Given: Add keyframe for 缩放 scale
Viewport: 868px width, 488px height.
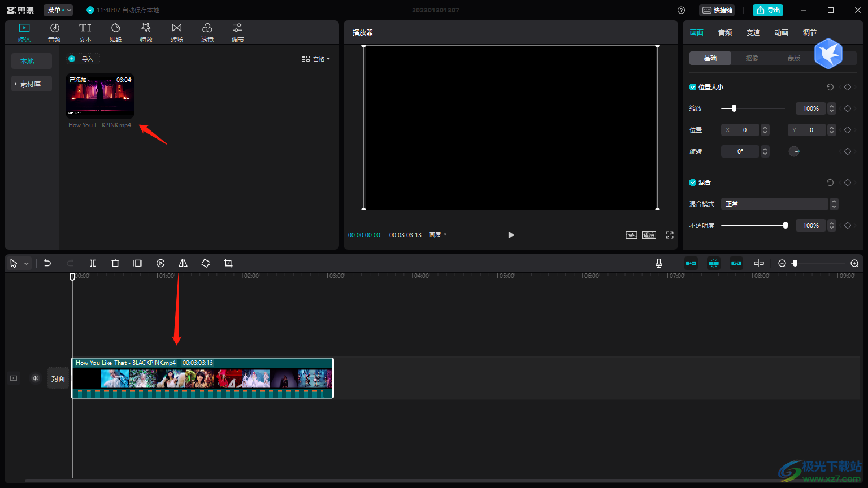Looking at the screenshot, I should [x=848, y=108].
